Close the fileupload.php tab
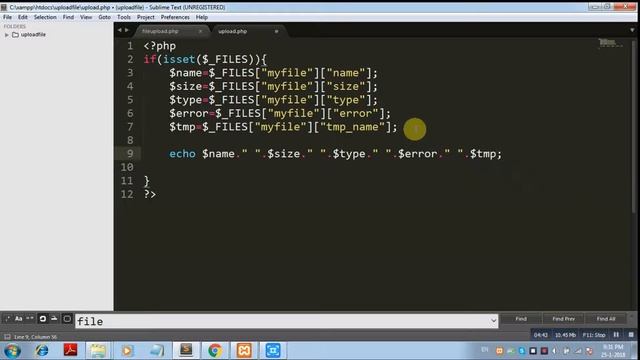640x360 pixels. click(x=200, y=31)
